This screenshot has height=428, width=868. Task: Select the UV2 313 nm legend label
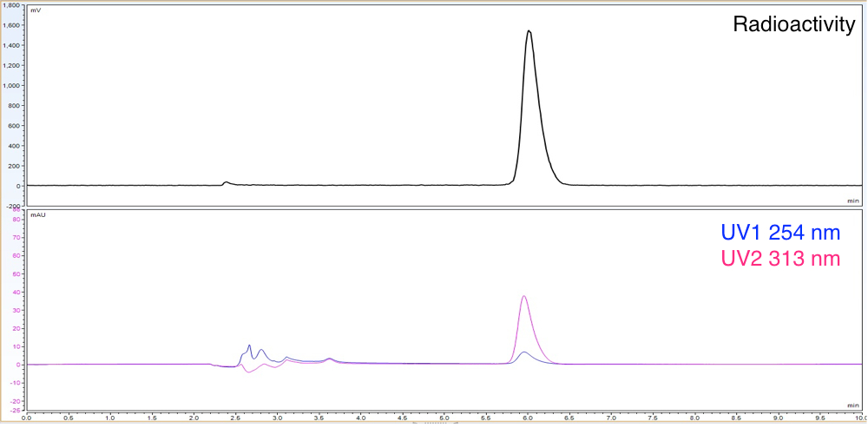pos(780,257)
